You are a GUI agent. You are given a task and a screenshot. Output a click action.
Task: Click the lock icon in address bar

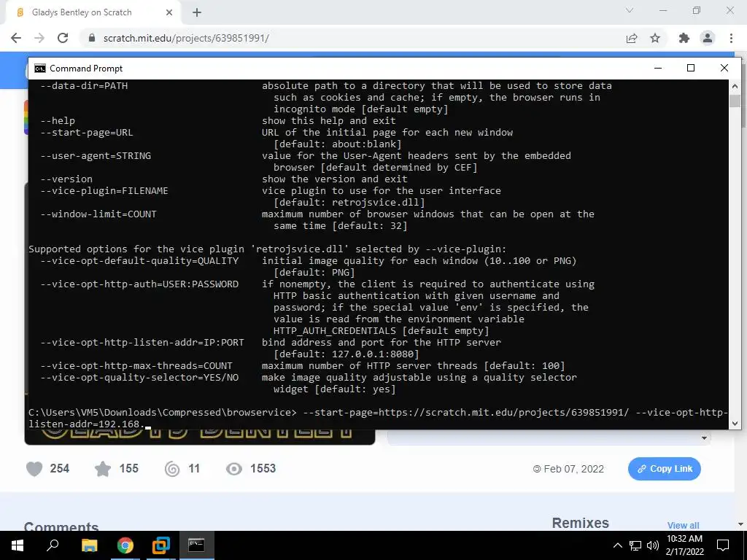pos(92,38)
